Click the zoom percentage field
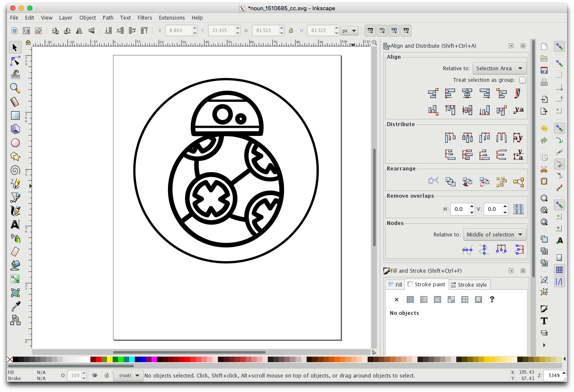This screenshot has height=392, width=574. pyautogui.click(x=554, y=375)
